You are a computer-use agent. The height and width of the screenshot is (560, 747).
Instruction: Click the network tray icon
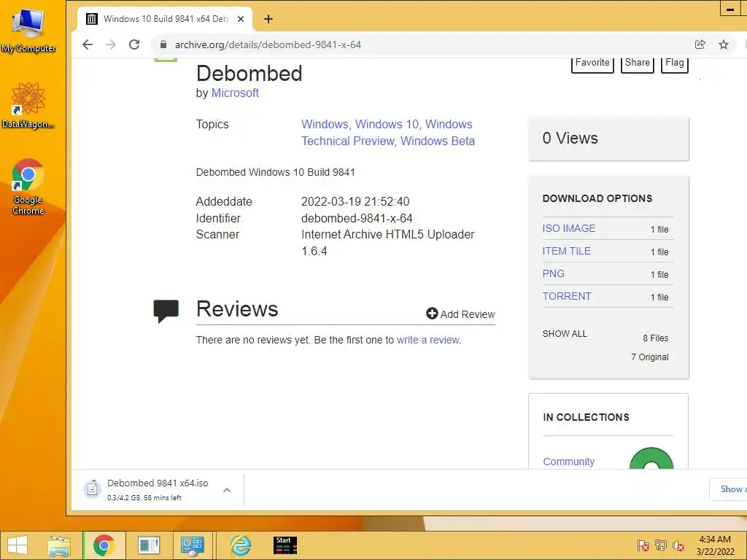click(661, 545)
